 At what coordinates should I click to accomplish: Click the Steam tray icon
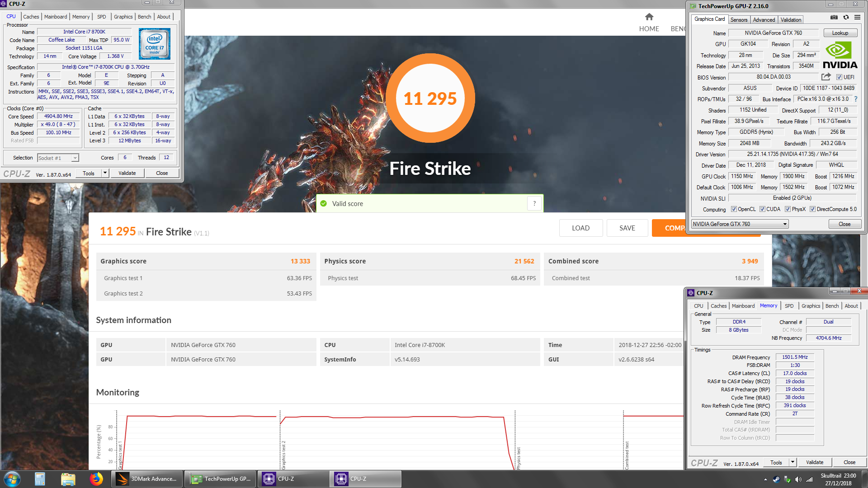click(x=776, y=479)
